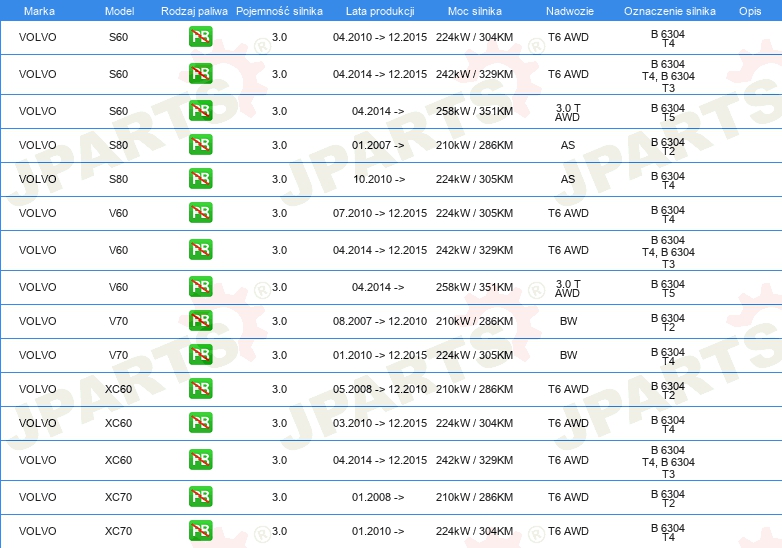Select the date cell 01.2007 ->
This screenshot has height=548, width=782.
378,145
